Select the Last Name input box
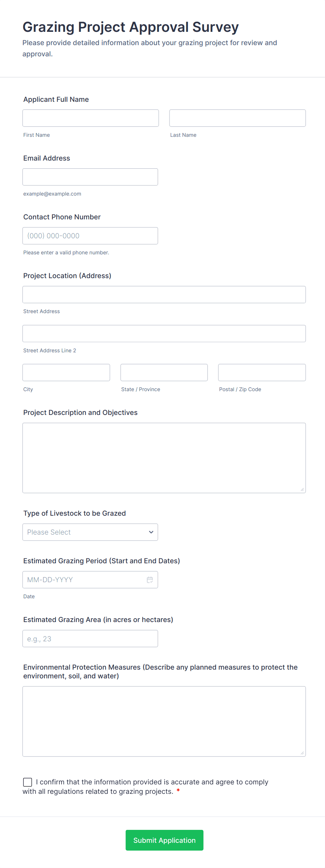Viewport: 325px width, 868px height. [238, 118]
